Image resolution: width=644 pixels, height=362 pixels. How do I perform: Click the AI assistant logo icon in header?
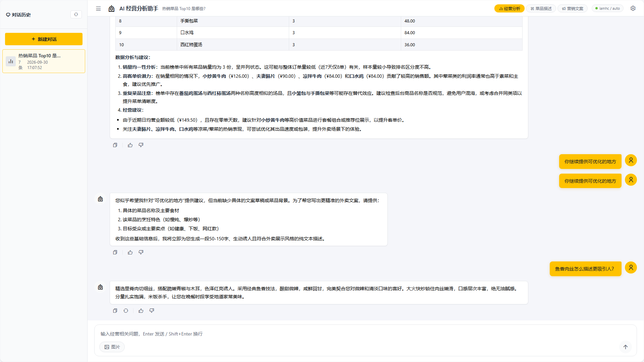[112, 9]
